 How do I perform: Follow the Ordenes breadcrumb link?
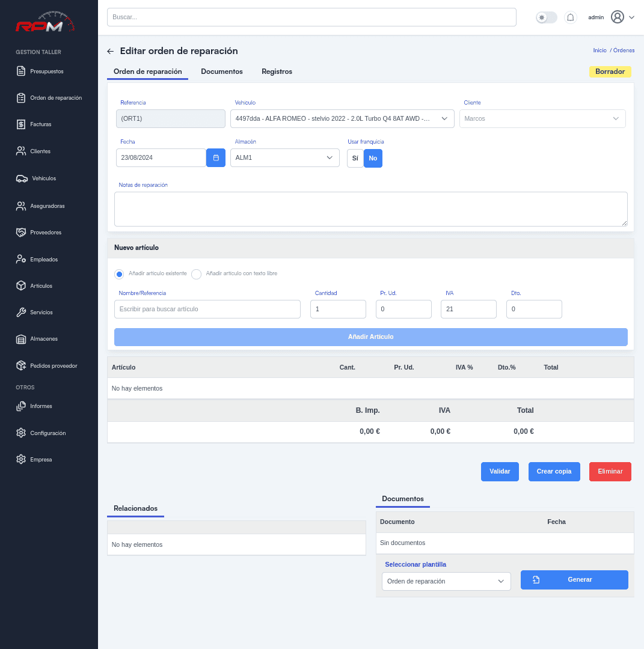point(624,50)
